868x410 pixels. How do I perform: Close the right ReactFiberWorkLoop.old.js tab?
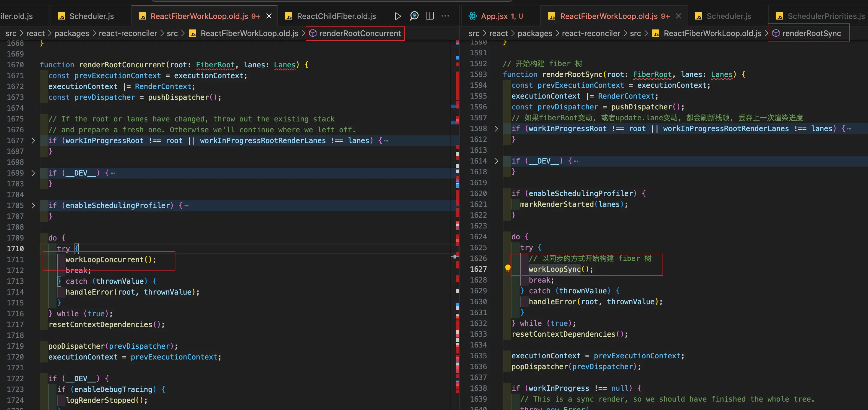(x=678, y=16)
